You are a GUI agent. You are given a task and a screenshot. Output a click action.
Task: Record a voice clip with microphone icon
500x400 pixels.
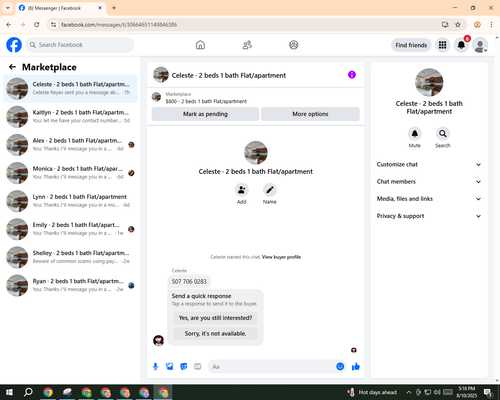click(x=155, y=367)
